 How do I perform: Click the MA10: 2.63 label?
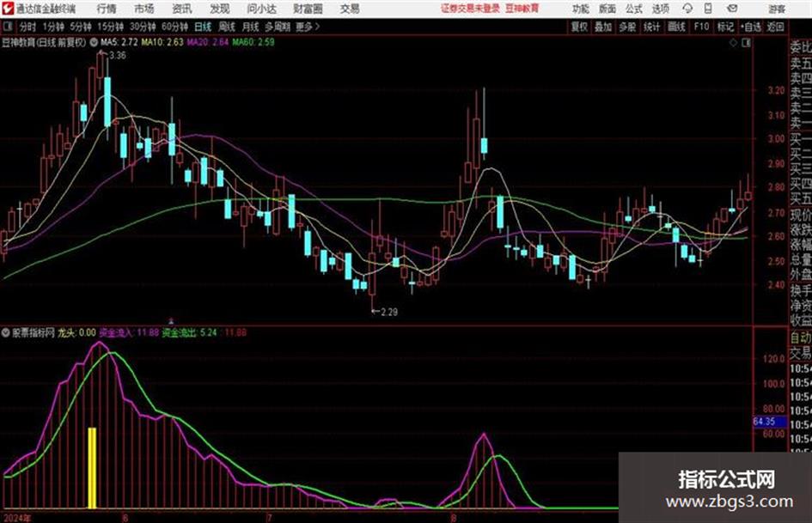click(162, 42)
